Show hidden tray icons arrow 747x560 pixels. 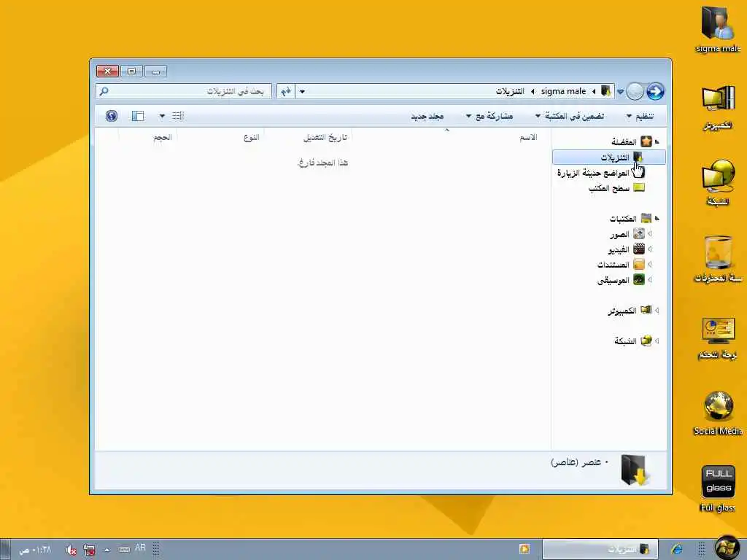tap(107, 550)
